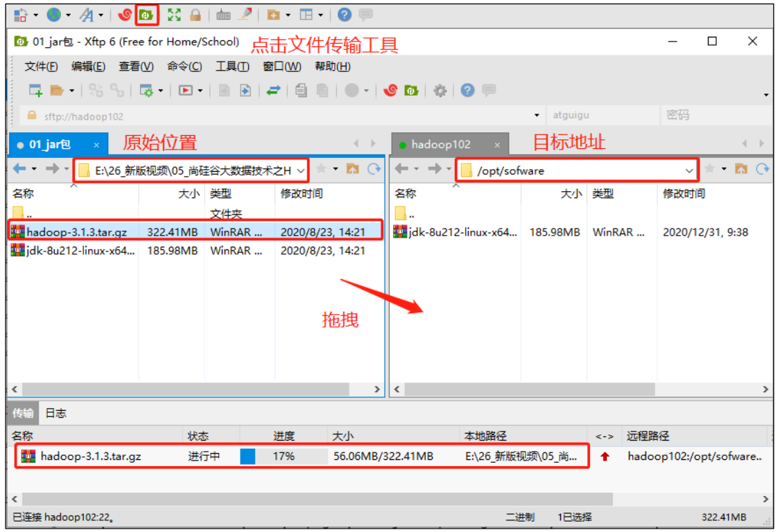This screenshot has height=532, width=780.
Task: Select hadoop-3.1.3.tar.gz in the local pane
Action: coord(196,231)
